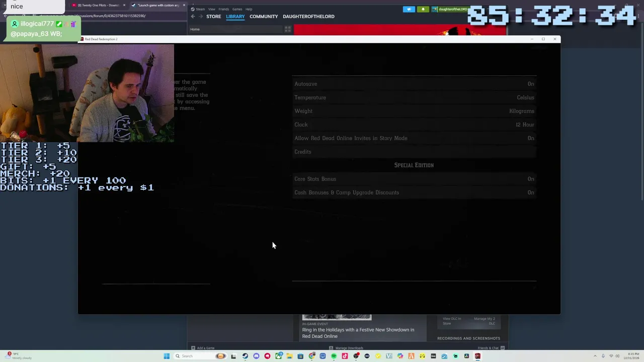Open the Friends menu in Steam
The height and width of the screenshot is (362, 644).
pyautogui.click(x=224, y=9)
